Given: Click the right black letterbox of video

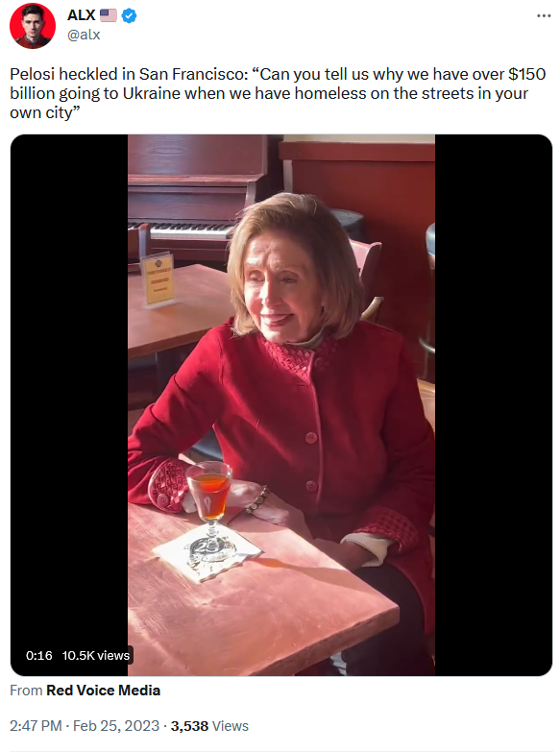Looking at the screenshot, I should pos(494,405).
